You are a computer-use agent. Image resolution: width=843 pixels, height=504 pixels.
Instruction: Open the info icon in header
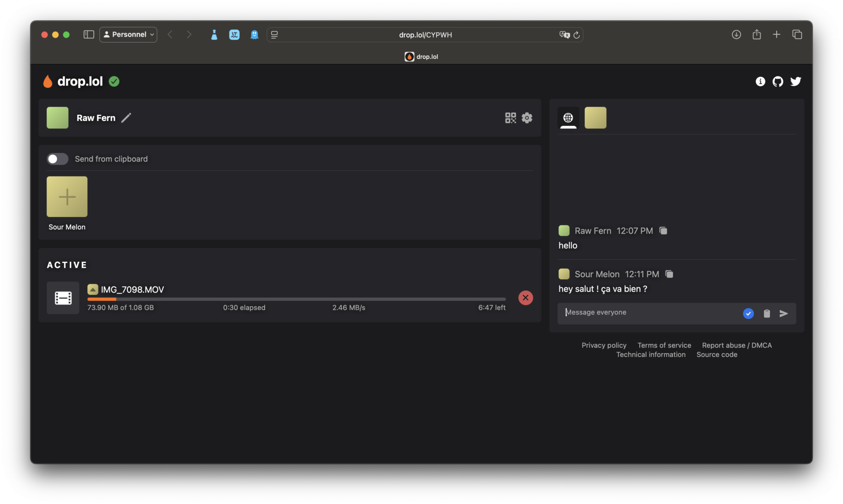coord(760,81)
